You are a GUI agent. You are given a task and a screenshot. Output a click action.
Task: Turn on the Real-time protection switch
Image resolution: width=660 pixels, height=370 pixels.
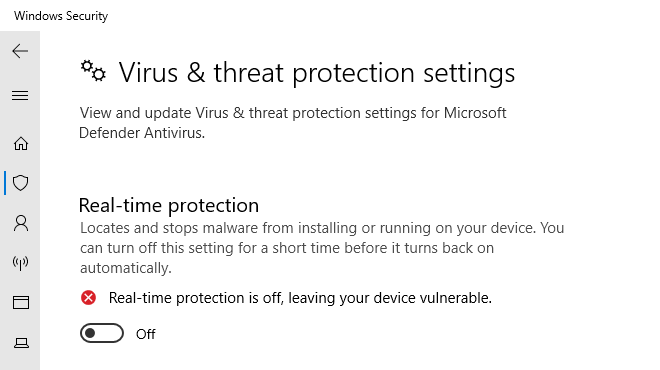coord(102,333)
